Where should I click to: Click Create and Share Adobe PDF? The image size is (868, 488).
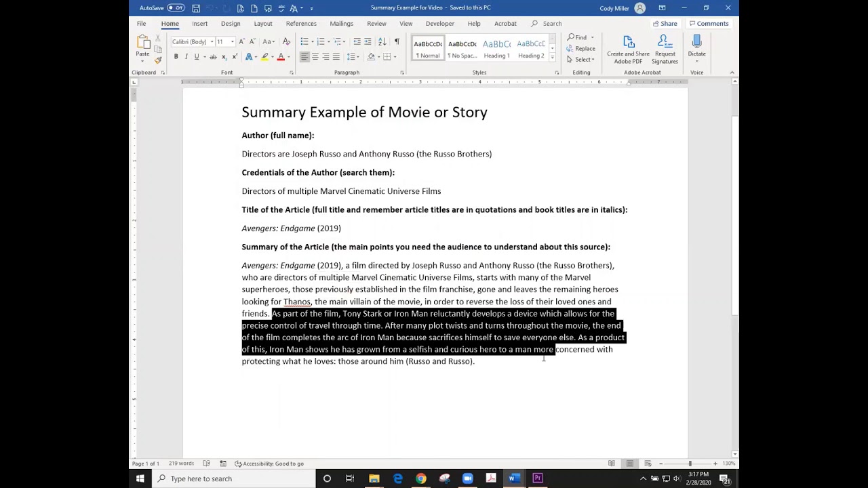point(628,49)
